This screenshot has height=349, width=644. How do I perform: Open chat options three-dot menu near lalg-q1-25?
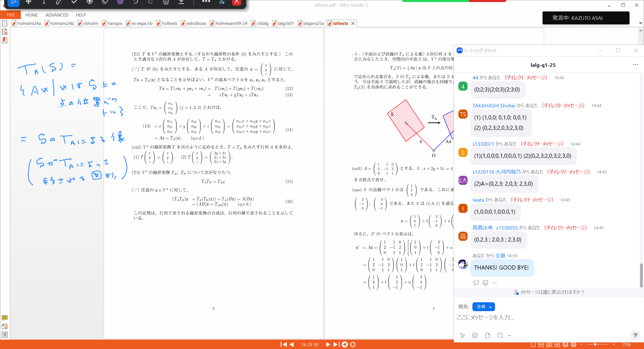(x=635, y=65)
